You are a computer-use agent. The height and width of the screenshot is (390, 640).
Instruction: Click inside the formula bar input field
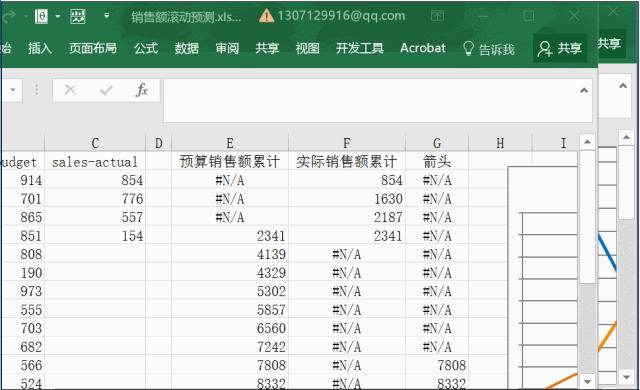point(378,100)
